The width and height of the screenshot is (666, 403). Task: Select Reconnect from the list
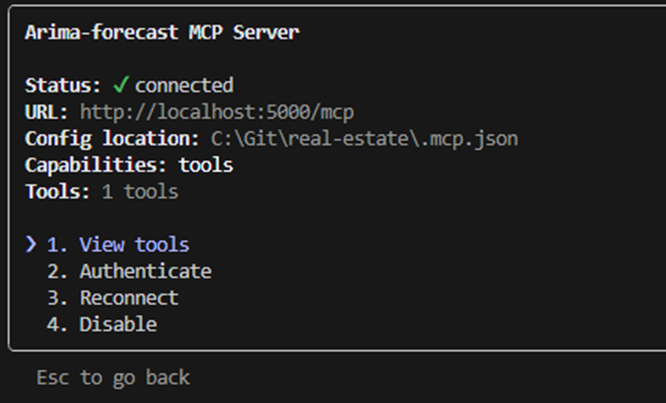(x=129, y=298)
